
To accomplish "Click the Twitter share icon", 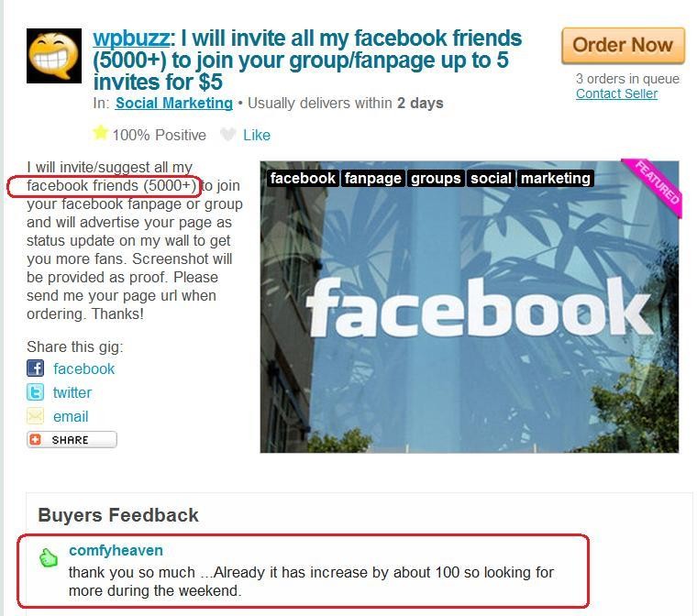I will (35, 392).
